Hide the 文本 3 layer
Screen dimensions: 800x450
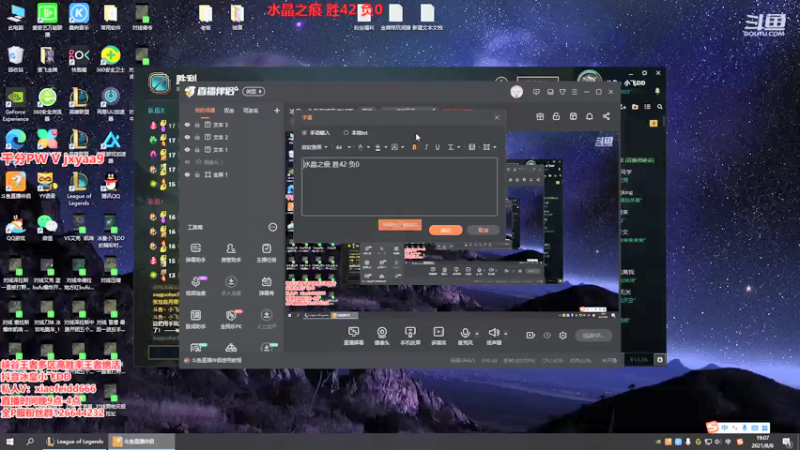(x=187, y=124)
